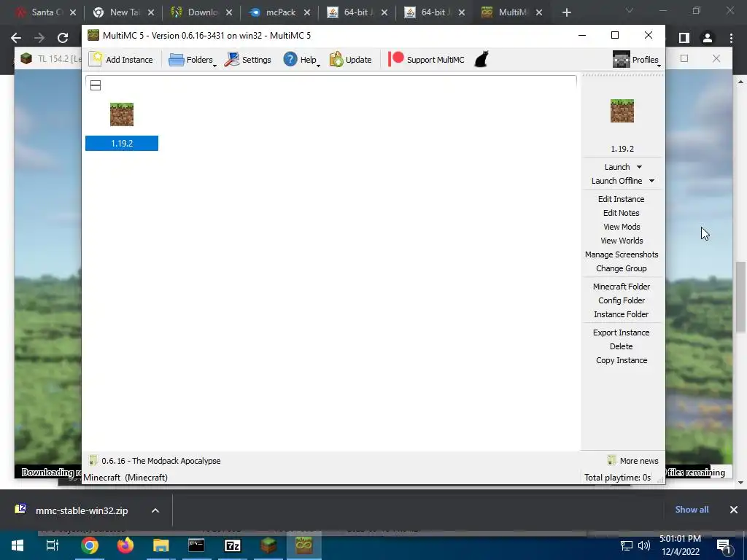Open the Windows Start menu
This screenshot has height=560, width=747.
click(x=18, y=545)
